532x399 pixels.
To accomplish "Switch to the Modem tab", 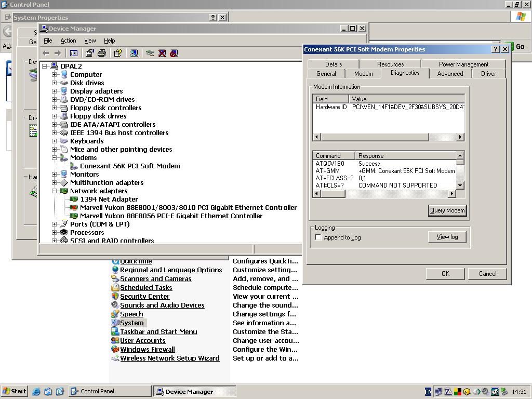I will (x=363, y=74).
